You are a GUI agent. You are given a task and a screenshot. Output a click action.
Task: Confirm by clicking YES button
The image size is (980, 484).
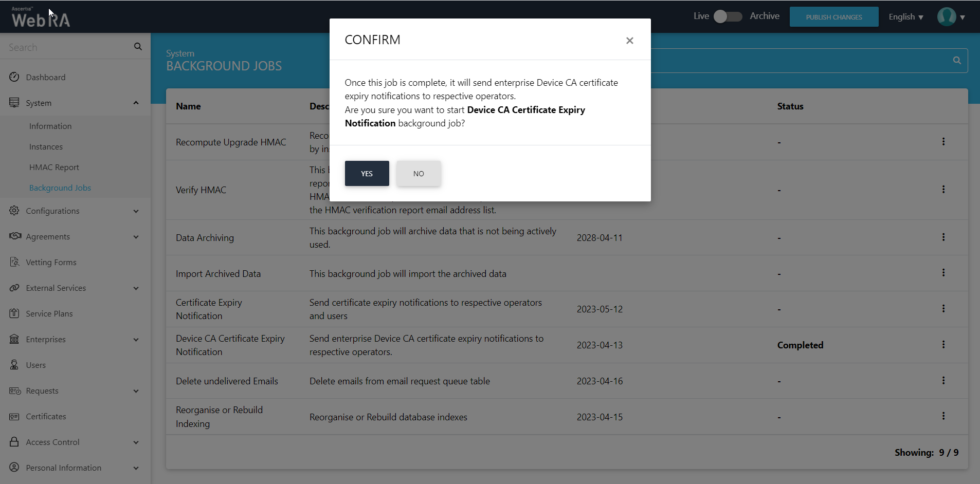tap(367, 174)
